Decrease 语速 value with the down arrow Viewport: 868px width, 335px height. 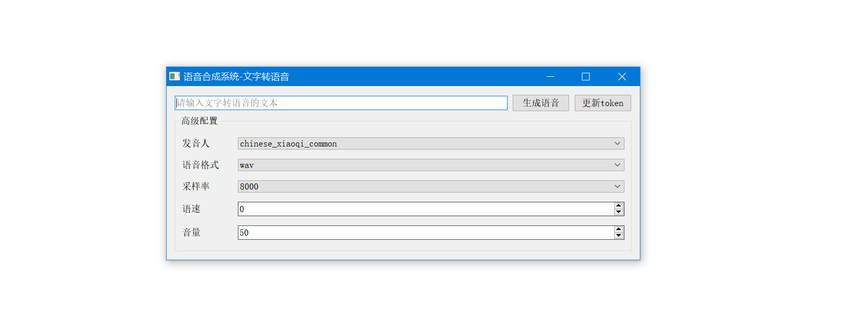(x=619, y=212)
